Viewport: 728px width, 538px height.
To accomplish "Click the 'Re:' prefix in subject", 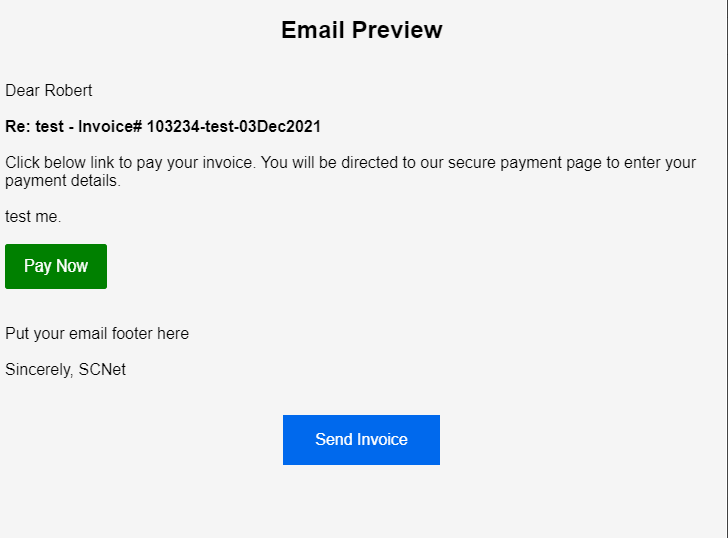I will tap(17, 127).
